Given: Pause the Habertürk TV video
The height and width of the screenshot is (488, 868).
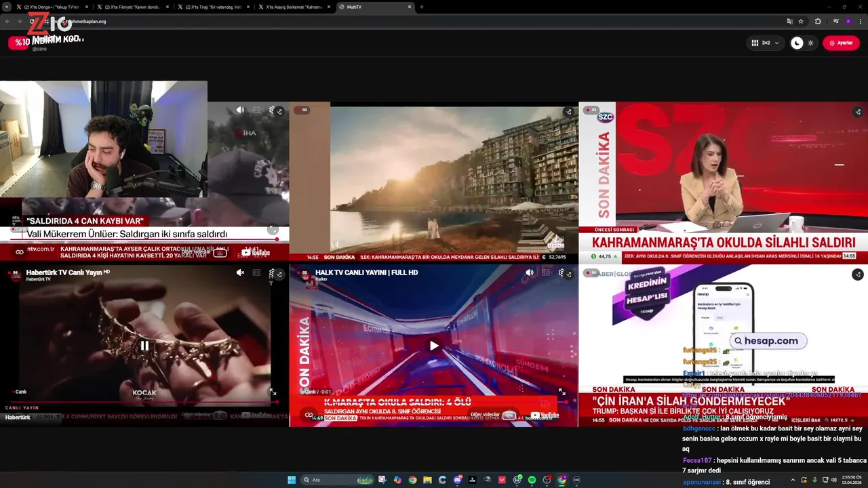Looking at the screenshot, I should 144,346.
